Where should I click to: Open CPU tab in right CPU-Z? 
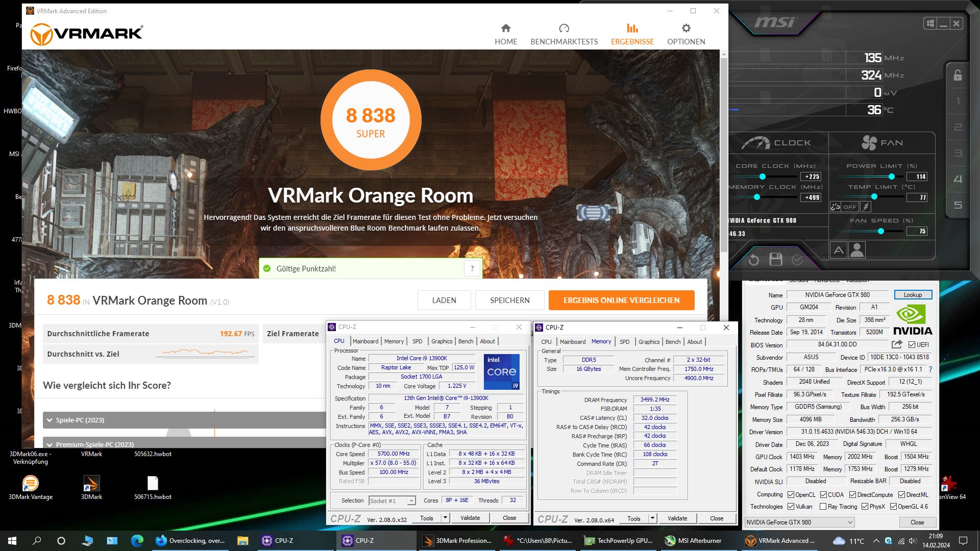[546, 342]
